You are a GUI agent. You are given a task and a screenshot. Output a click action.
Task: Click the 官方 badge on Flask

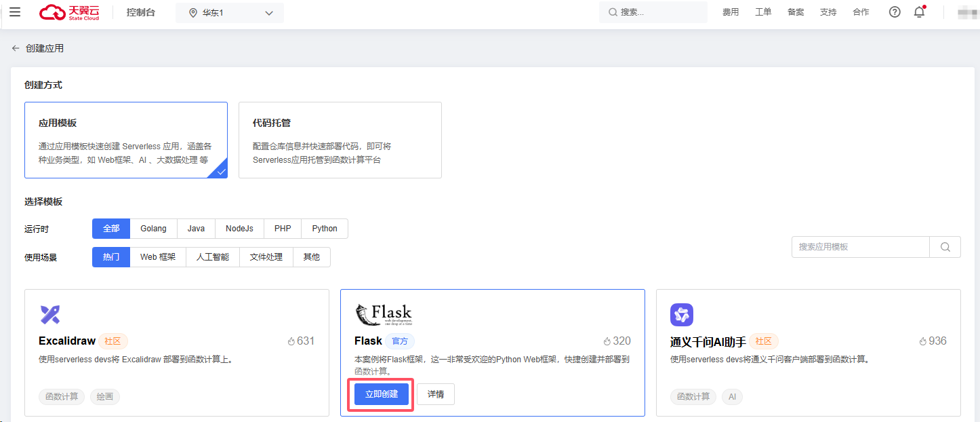click(401, 341)
